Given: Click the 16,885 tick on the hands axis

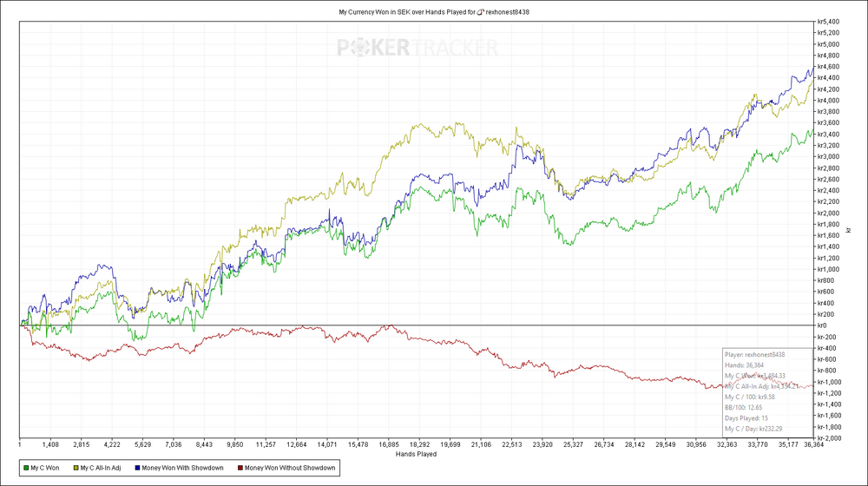Looking at the screenshot, I should [x=389, y=444].
